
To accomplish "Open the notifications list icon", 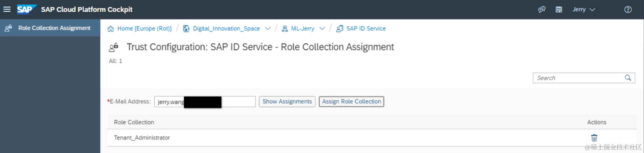I will [559, 10].
